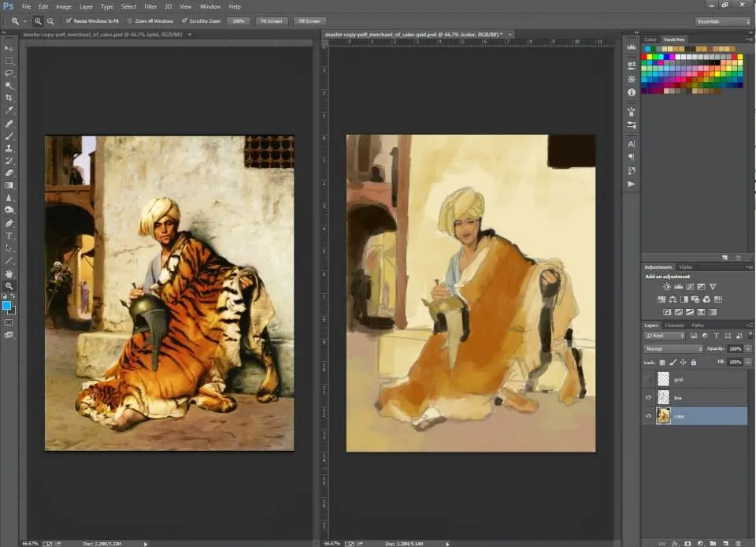Switch to the Styles tab
The image size is (756, 547).
pos(685,267)
